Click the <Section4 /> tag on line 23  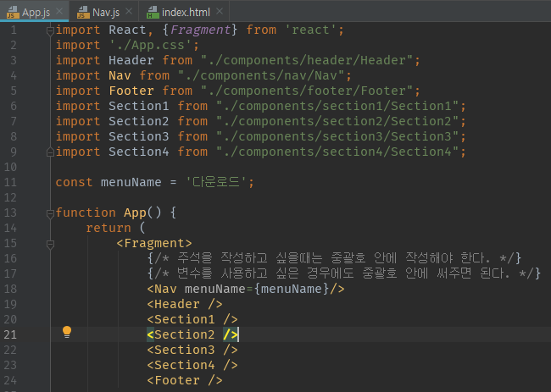click(192, 365)
